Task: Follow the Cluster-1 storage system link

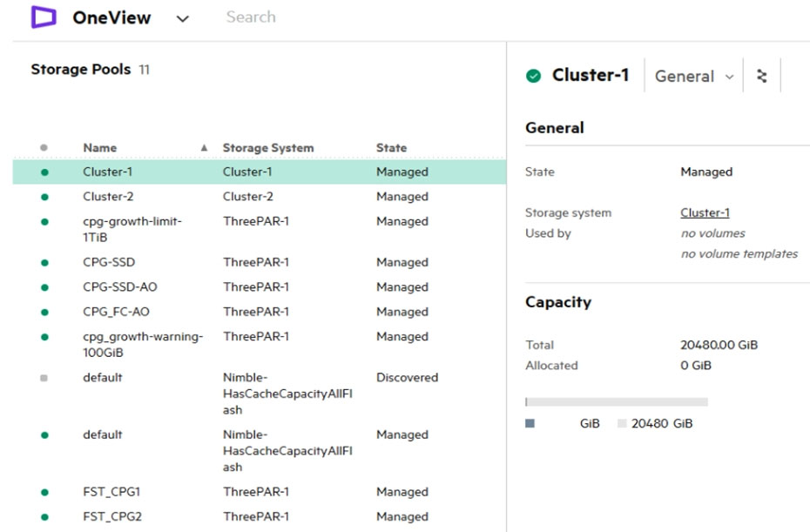Action: pyautogui.click(x=705, y=212)
